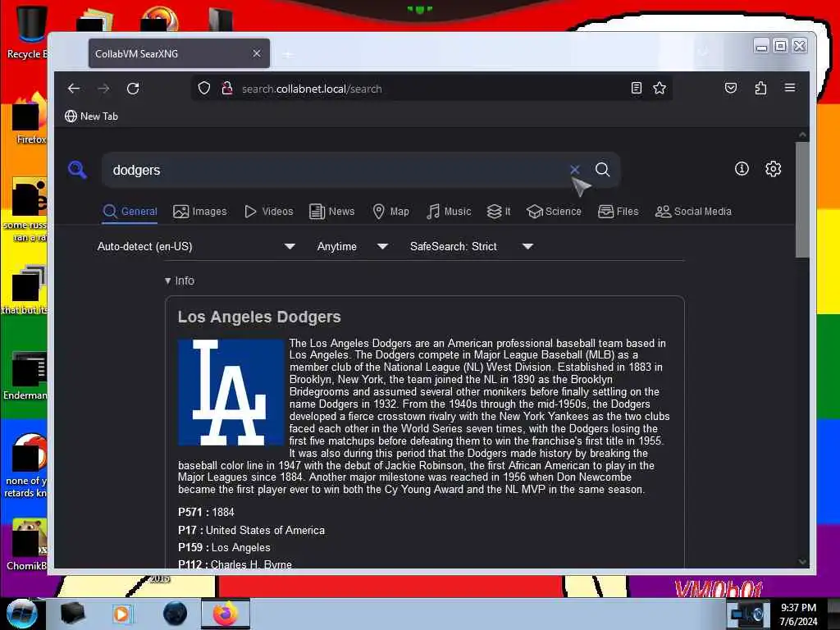
Task: Open the Pocket save icon
Action: coord(731,88)
